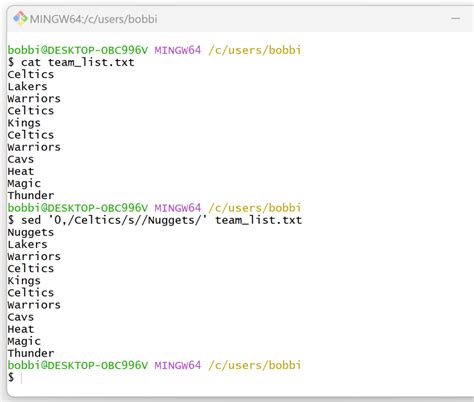This screenshot has width=474, height=402.
Task: Click the prompt line directly above the sed command
Action: [x=154, y=208]
